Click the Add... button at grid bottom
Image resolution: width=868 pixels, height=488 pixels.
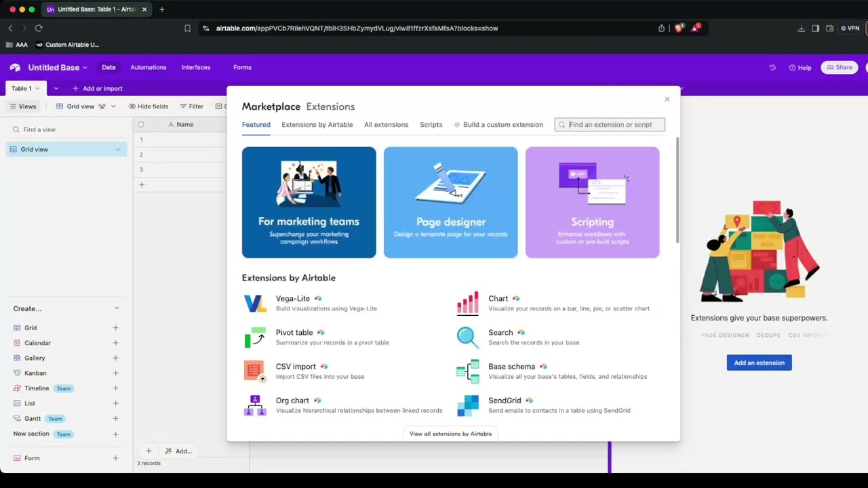click(x=178, y=451)
